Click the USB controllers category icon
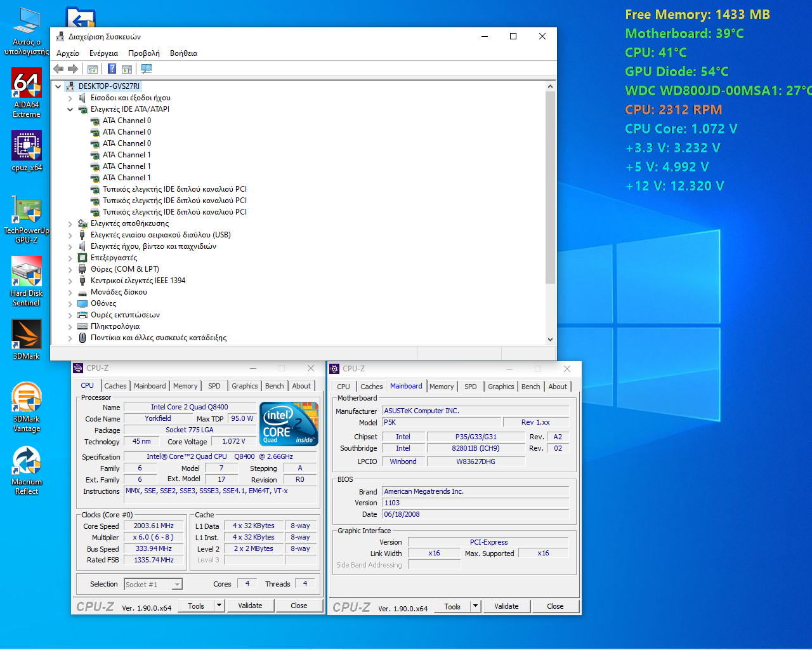 pyautogui.click(x=82, y=235)
